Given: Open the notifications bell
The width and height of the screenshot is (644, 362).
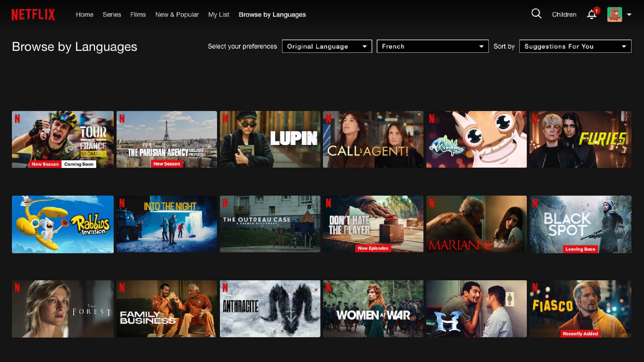Looking at the screenshot, I should coord(592,14).
